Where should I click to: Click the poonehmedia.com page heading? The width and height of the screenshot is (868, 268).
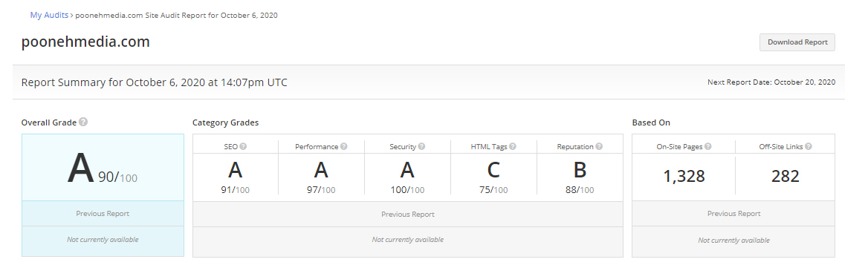coord(85,42)
